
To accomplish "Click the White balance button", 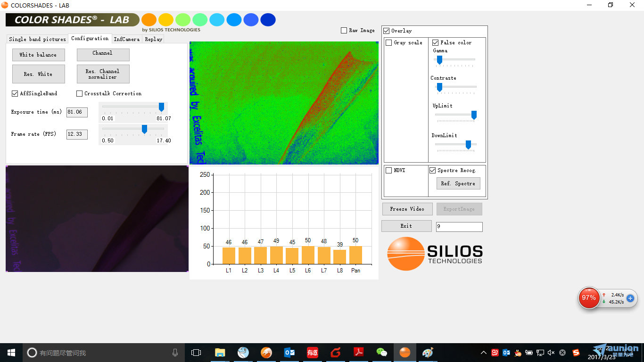I will pyautogui.click(x=38, y=55).
